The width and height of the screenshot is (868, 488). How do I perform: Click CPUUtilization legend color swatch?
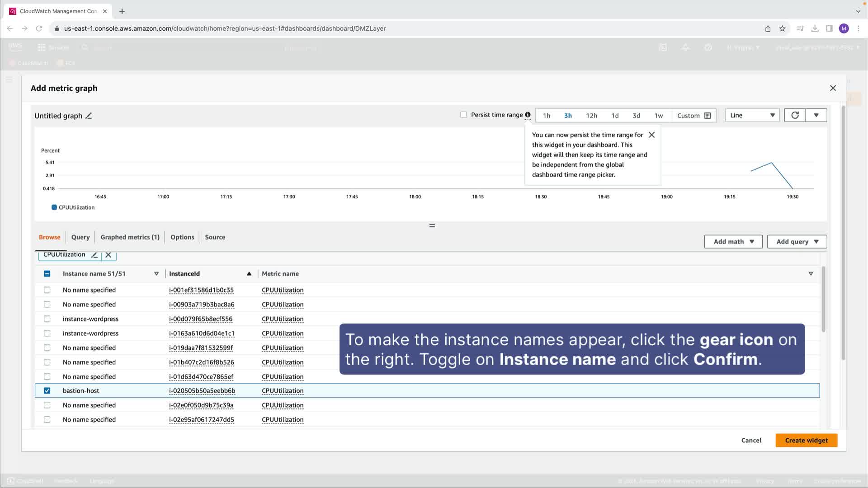click(x=54, y=207)
